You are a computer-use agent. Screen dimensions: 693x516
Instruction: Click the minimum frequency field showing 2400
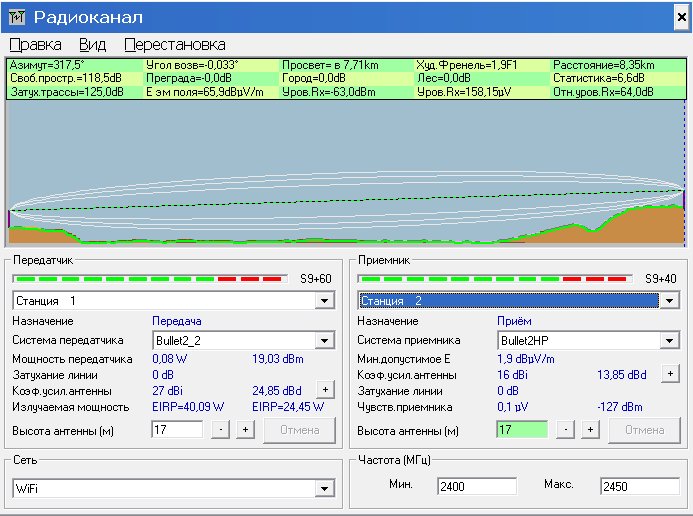coord(476,486)
